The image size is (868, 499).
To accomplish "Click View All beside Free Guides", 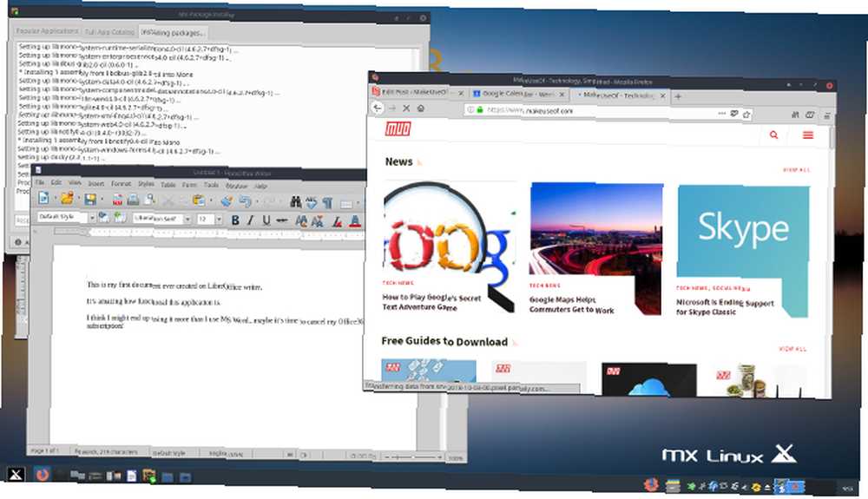I will 792,349.
